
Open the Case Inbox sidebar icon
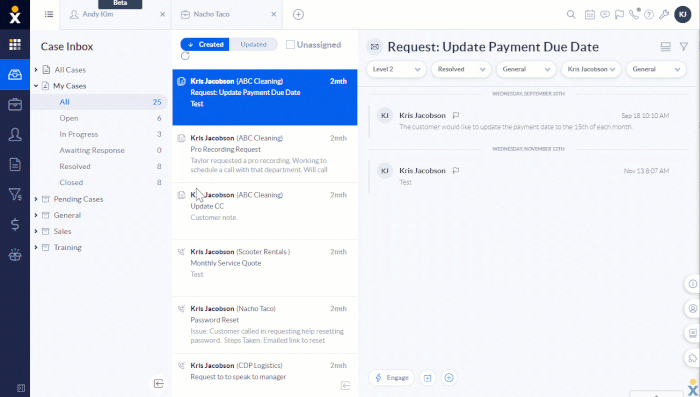pyautogui.click(x=15, y=75)
